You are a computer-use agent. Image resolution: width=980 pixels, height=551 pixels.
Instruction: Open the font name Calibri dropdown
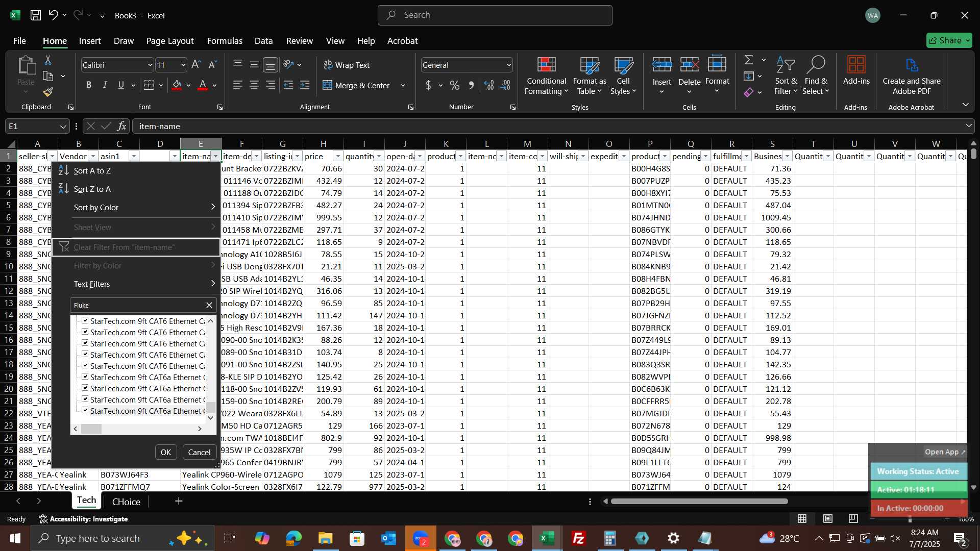[x=150, y=65]
